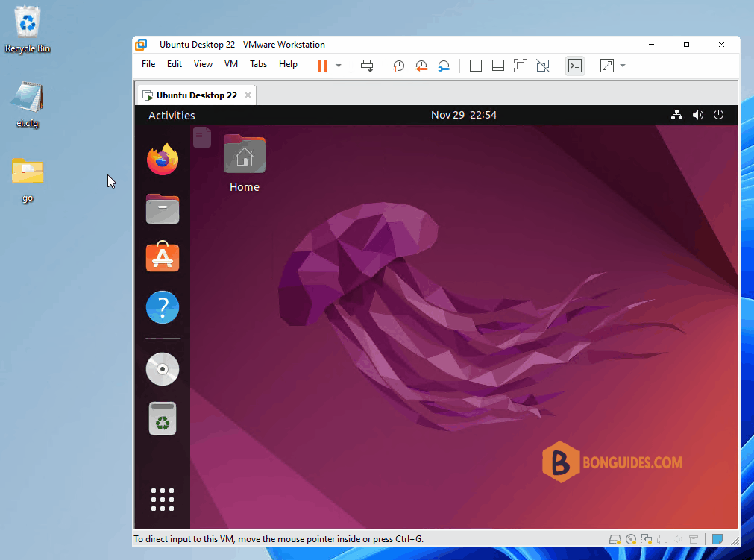754x560 pixels.
Task: Open the snapshot manager
Action: point(444,66)
